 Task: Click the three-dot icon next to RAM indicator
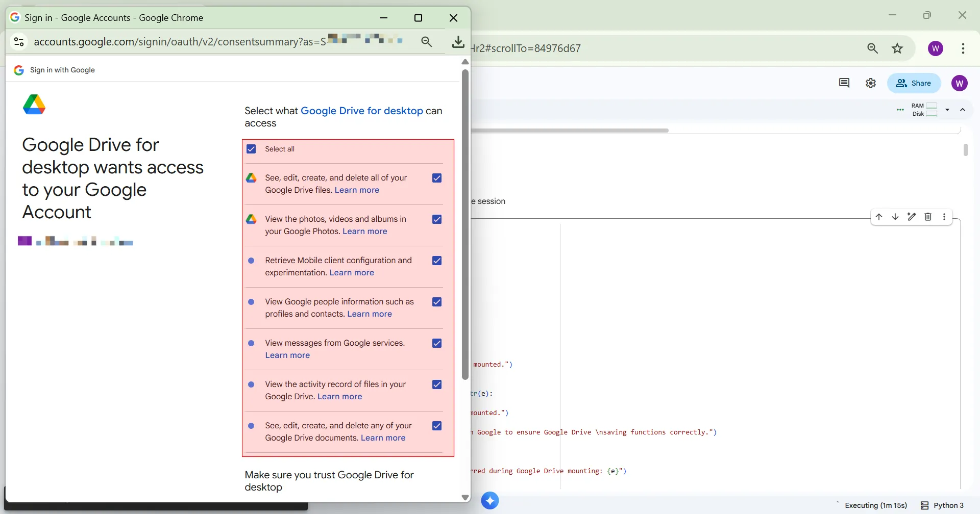point(900,110)
